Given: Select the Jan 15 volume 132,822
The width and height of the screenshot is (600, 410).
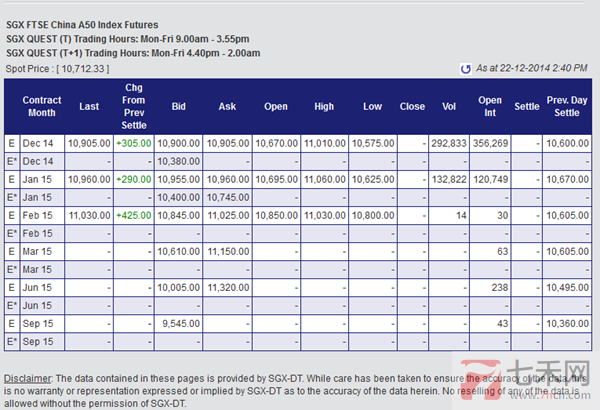Looking at the screenshot, I should click(449, 180).
